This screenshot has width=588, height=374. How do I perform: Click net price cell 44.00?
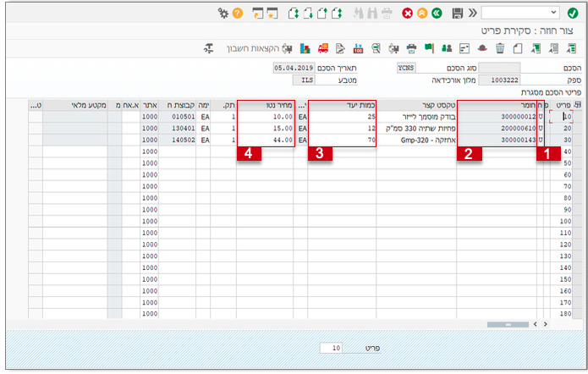click(265, 140)
